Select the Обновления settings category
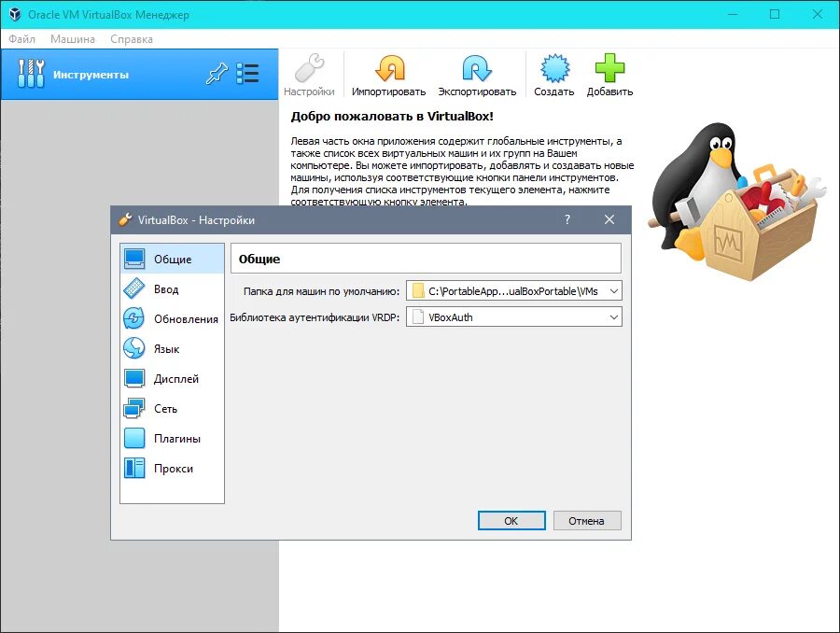The image size is (840, 633). pyautogui.click(x=172, y=319)
